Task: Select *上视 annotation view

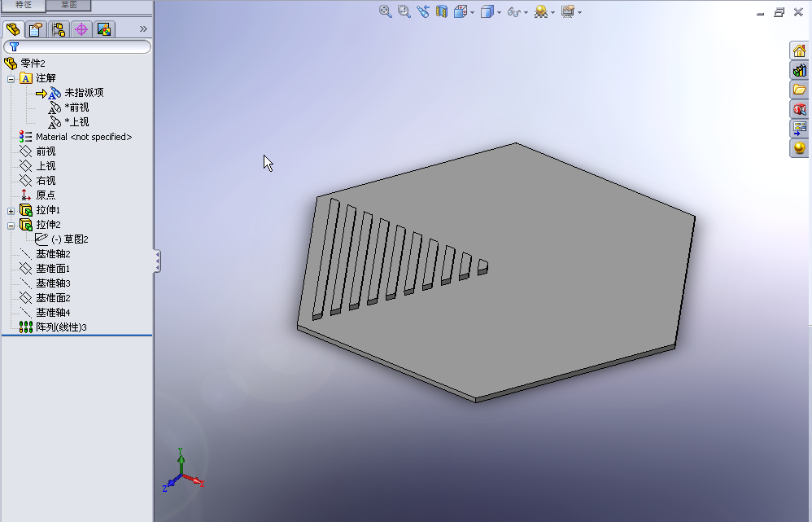Action: tap(69, 122)
